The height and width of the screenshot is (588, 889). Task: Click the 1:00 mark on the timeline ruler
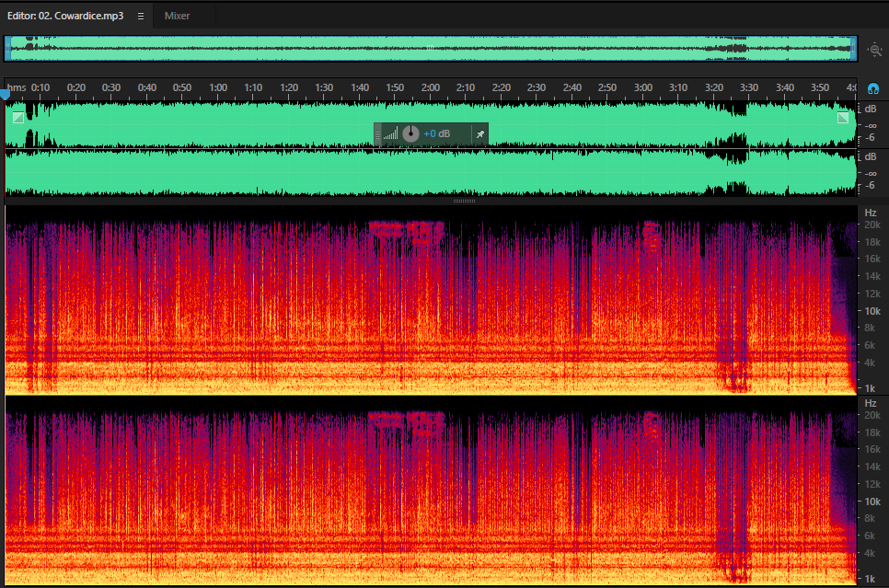218,88
